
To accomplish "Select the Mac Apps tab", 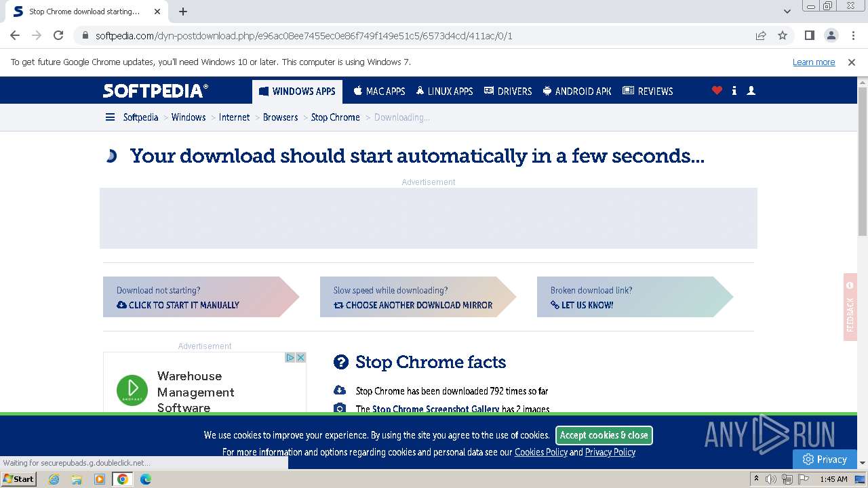I will [x=379, y=91].
